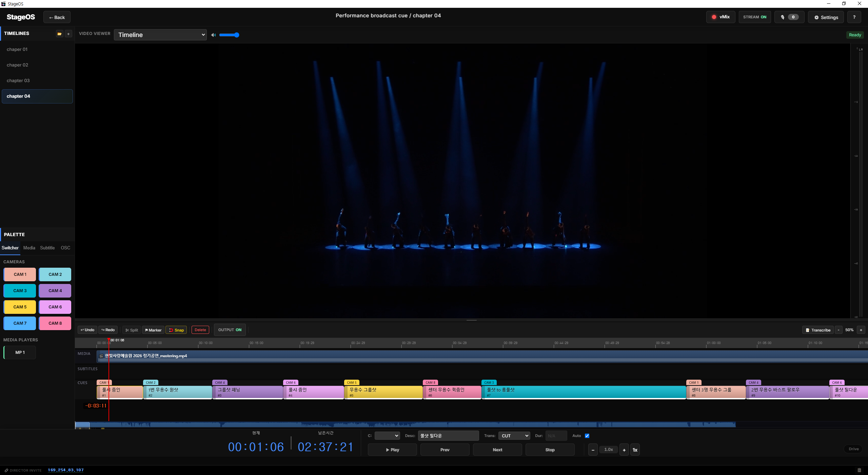
Task: Click the Back button
Action: click(x=57, y=17)
